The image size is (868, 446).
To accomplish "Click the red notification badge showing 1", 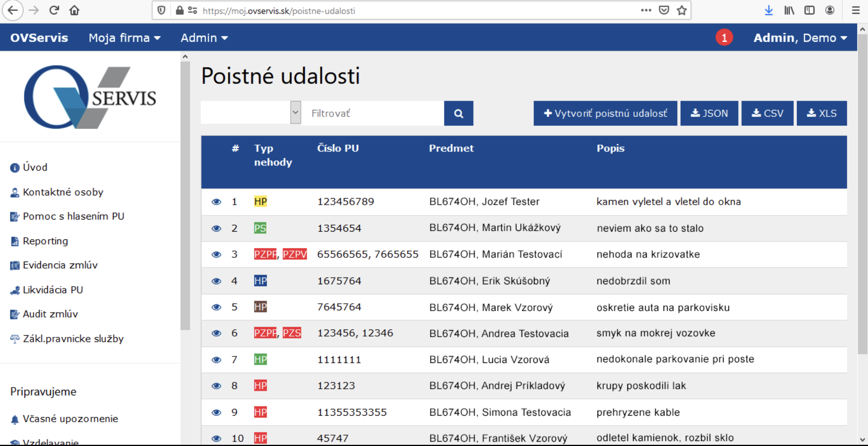I will pyautogui.click(x=724, y=38).
